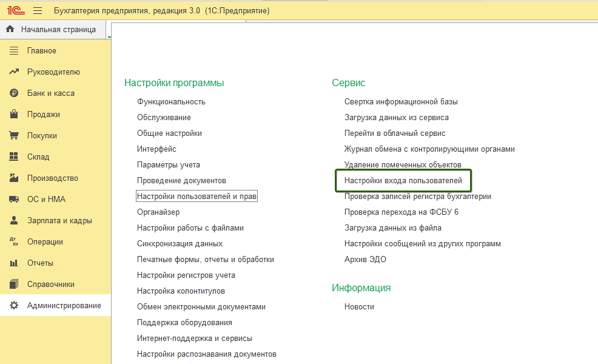Open Синхронизация данных link

click(x=180, y=243)
